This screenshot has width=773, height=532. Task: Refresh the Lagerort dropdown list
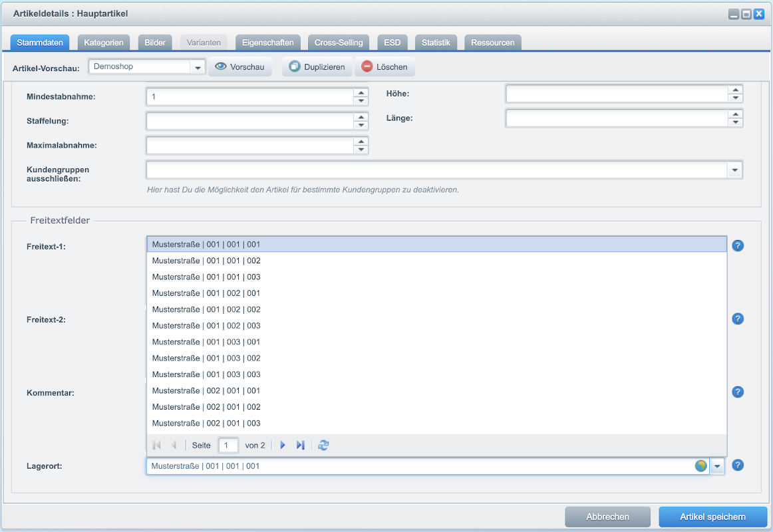point(323,446)
